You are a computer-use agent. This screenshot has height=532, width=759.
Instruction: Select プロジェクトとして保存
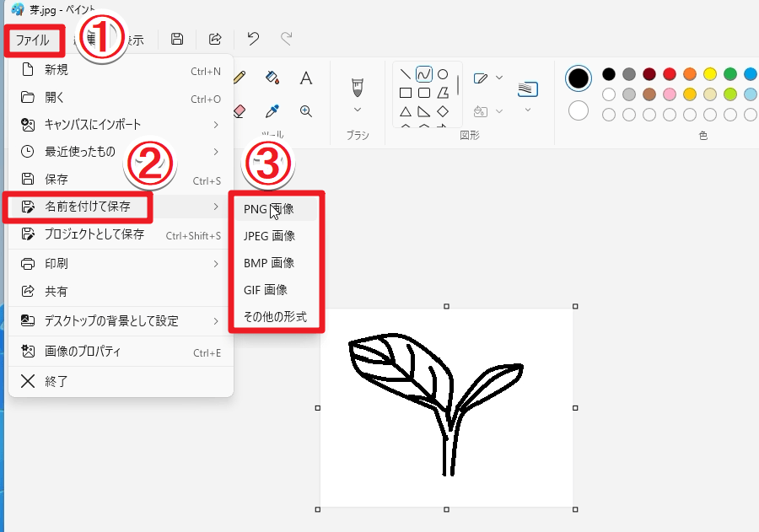click(121, 234)
